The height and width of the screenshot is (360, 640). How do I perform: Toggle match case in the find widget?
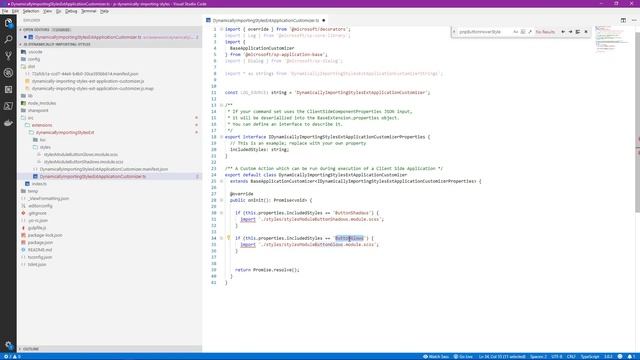click(516, 32)
